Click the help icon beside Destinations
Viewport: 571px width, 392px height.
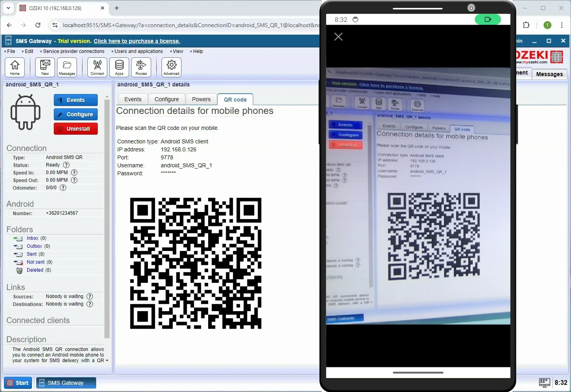pos(90,304)
